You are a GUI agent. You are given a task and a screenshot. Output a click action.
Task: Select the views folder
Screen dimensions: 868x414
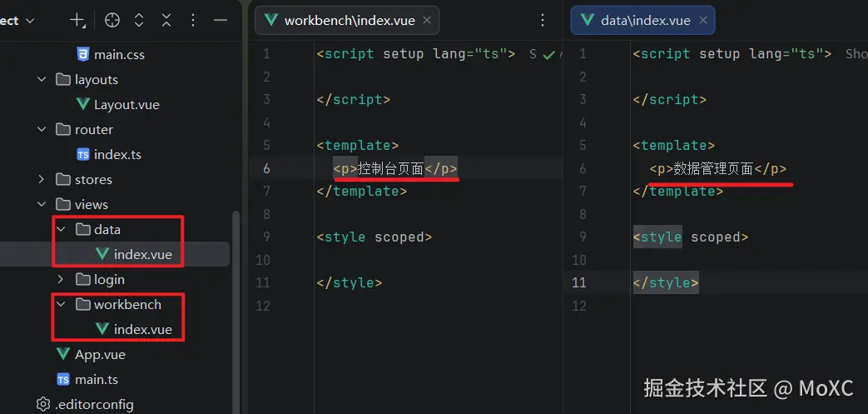(92, 205)
